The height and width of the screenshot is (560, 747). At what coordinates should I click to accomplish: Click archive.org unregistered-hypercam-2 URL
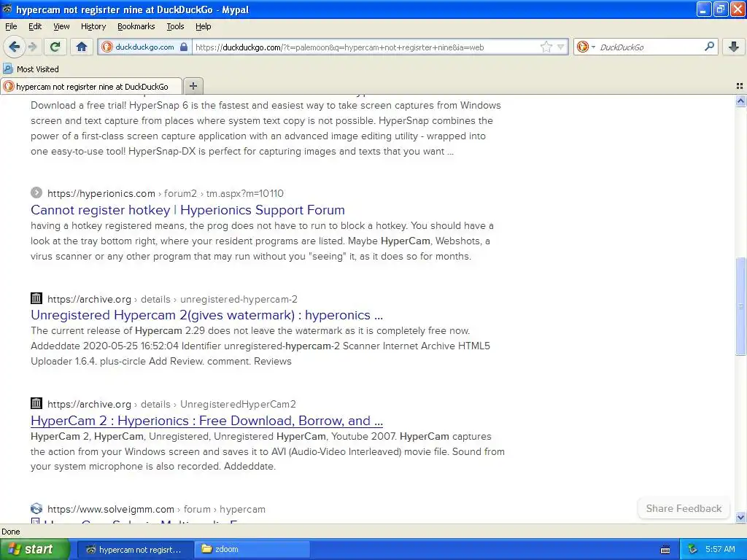point(172,299)
